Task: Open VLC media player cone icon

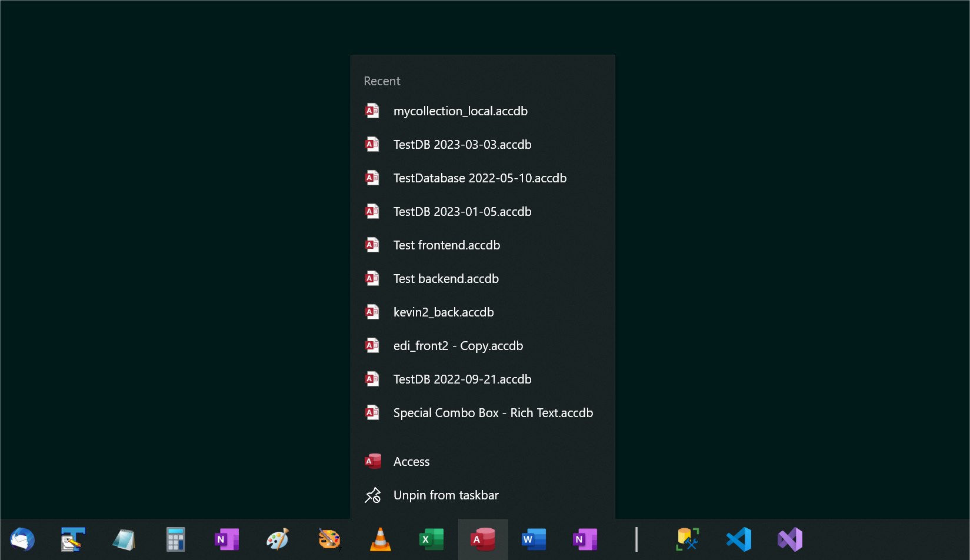Action: [x=380, y=539]
